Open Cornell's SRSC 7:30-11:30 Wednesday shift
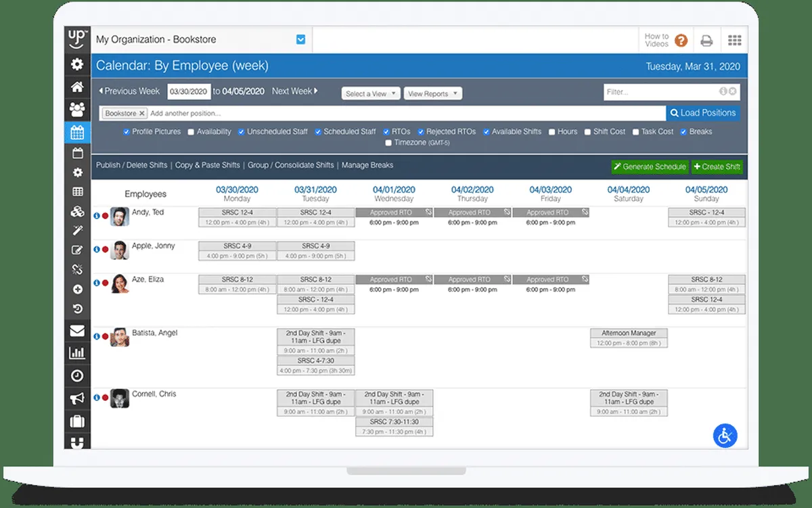The image size is (812, 508). [x=394, y=426]
